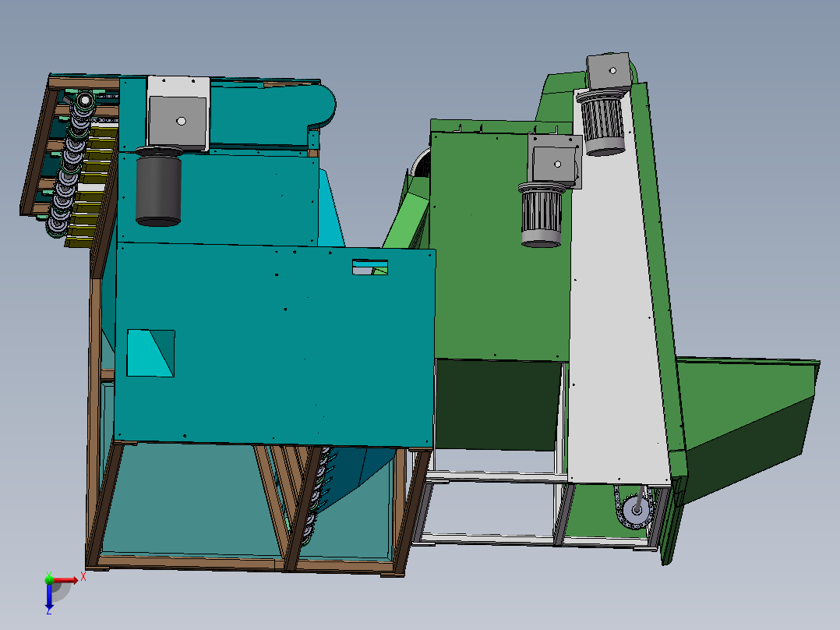The width and height of the screenshot is (840, 630).
Task: Select the dark gray cylindrical motor on teal machine
Action: click(159, 186)
